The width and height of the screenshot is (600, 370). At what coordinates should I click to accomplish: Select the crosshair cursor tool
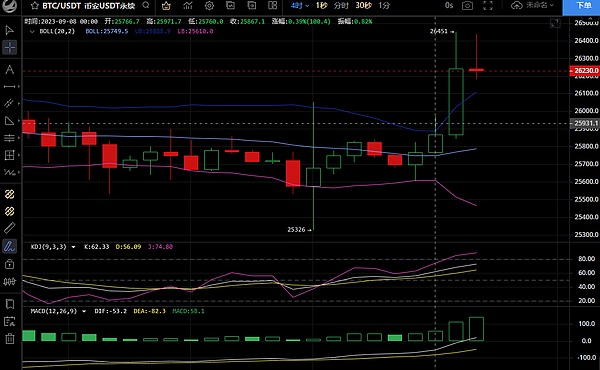[10, 47]
